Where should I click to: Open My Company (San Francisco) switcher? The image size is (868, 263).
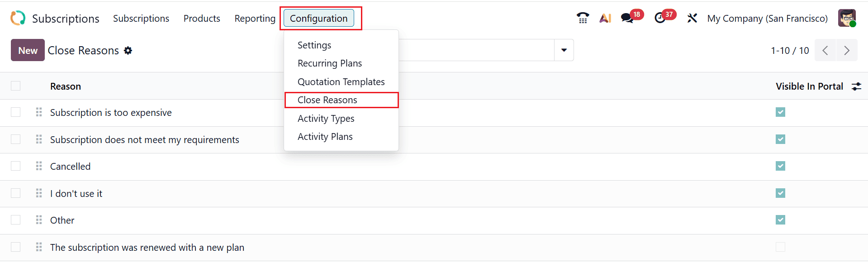point(767,19)
